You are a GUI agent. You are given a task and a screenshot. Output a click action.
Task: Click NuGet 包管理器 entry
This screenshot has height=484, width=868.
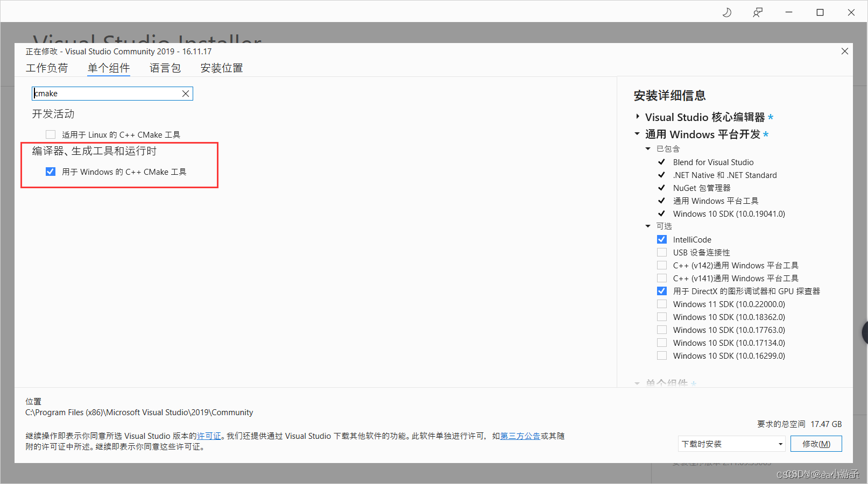pyautogui.click(x=702, y=188)
